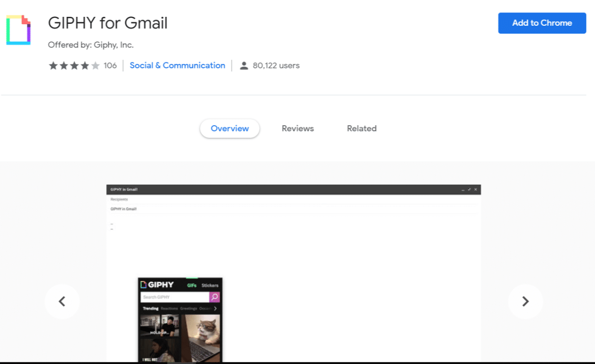
Task: Select the Greetings category in GIPHY
Action: point(188,309)
